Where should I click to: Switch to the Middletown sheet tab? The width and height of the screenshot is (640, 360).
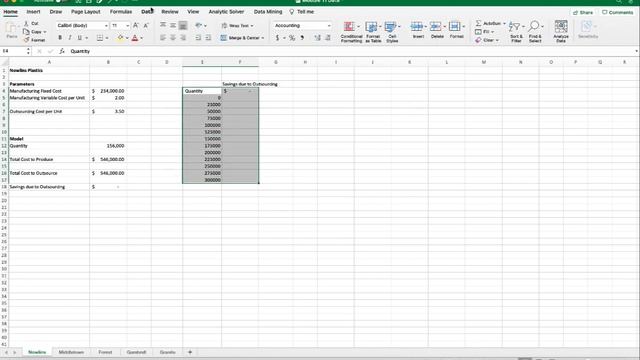(71, 352)
